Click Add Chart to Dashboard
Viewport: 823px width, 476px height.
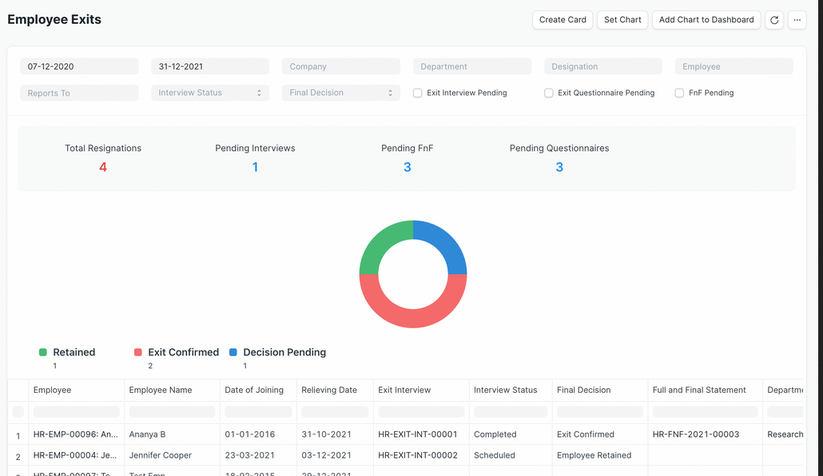[x=706, y=20]
